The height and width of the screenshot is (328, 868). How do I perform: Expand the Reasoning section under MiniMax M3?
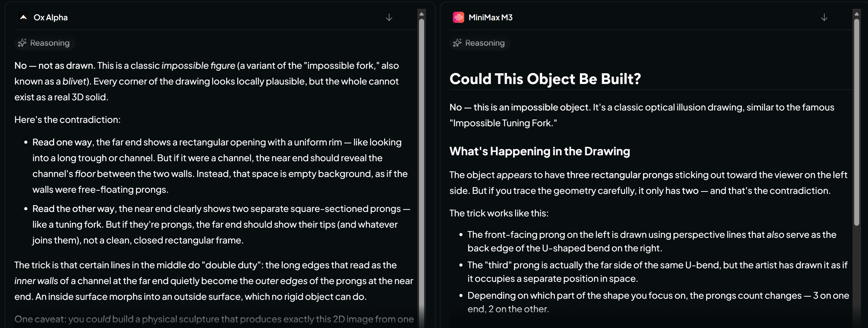coord(479,43)
